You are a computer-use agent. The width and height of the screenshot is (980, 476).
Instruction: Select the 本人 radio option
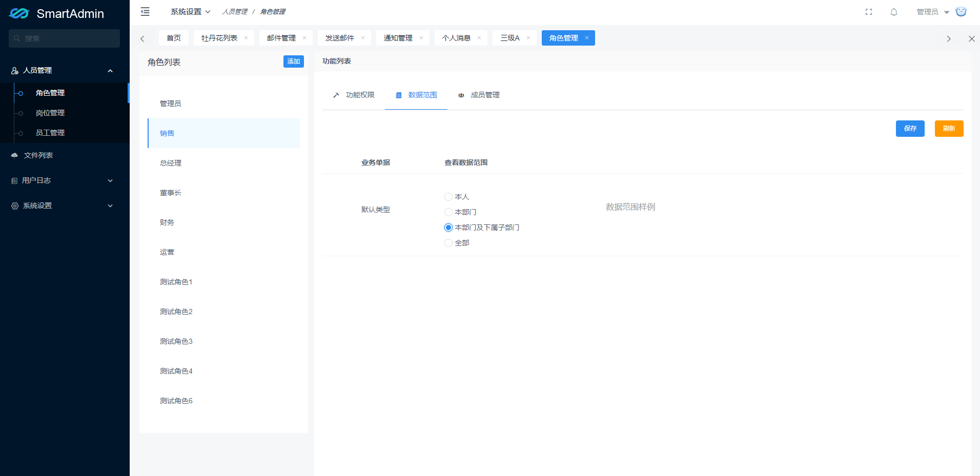point(448,197)
